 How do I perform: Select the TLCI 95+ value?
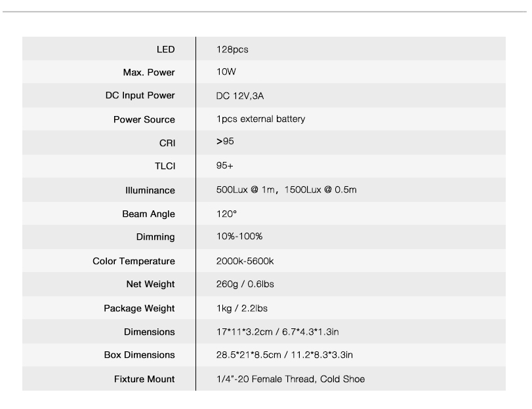coord(224,165)
